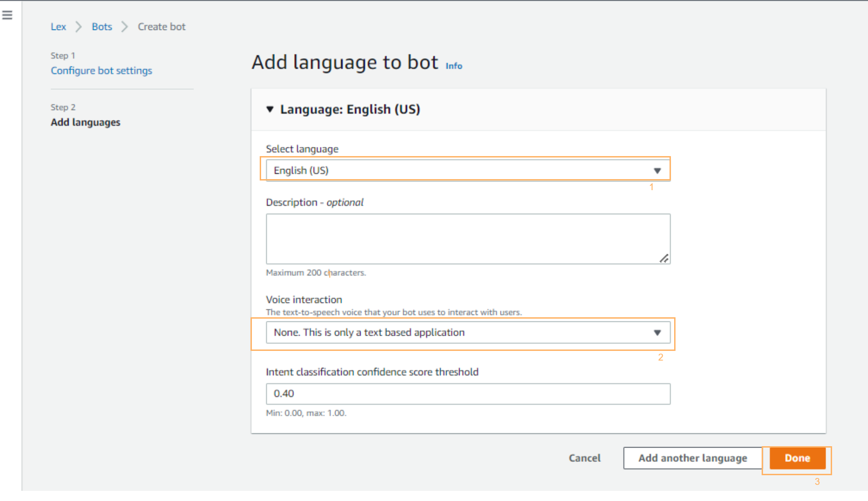Return to Configure bot settings step

101,70
